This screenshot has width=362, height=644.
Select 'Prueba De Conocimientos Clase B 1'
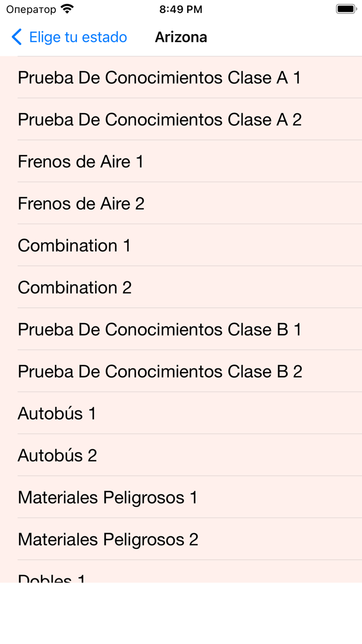(160, 329)
